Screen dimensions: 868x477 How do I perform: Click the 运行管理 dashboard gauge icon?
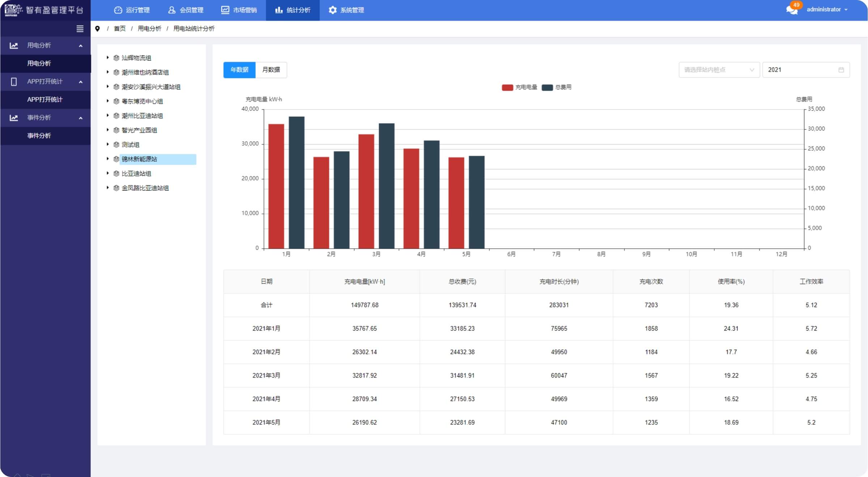(118, 10)
